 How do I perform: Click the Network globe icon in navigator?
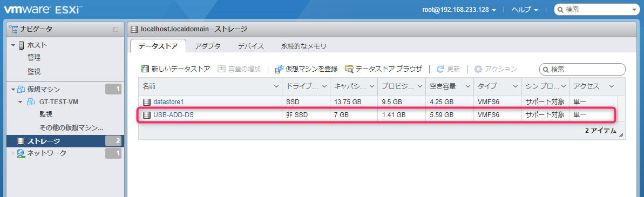[21, 153]
